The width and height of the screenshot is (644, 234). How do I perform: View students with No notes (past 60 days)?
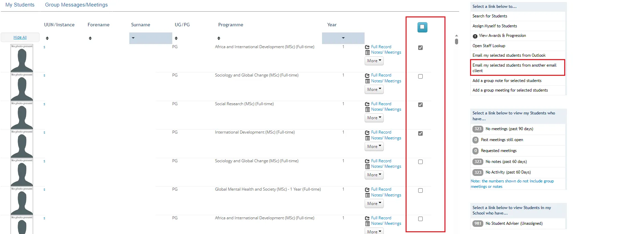(506, 162)
